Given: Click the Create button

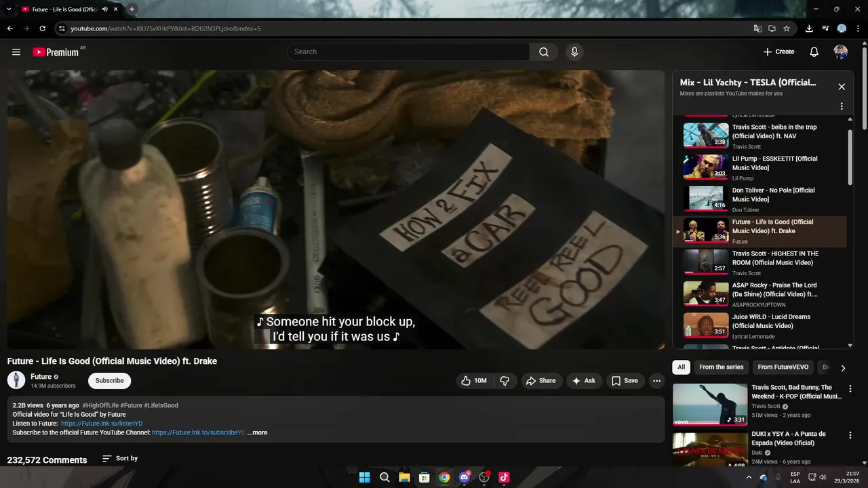Looking at the screenshot, I should [778, 52].
